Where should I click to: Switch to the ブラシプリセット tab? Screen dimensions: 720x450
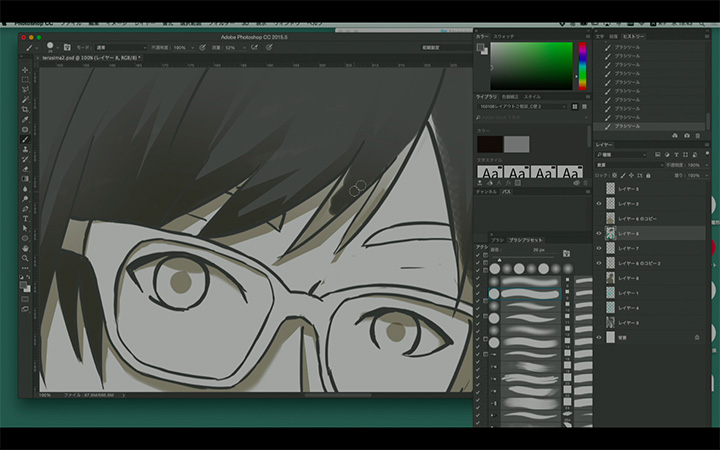(525, 240)
